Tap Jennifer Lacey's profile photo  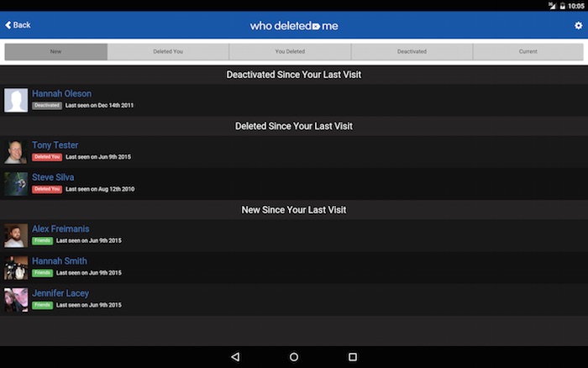16,300
